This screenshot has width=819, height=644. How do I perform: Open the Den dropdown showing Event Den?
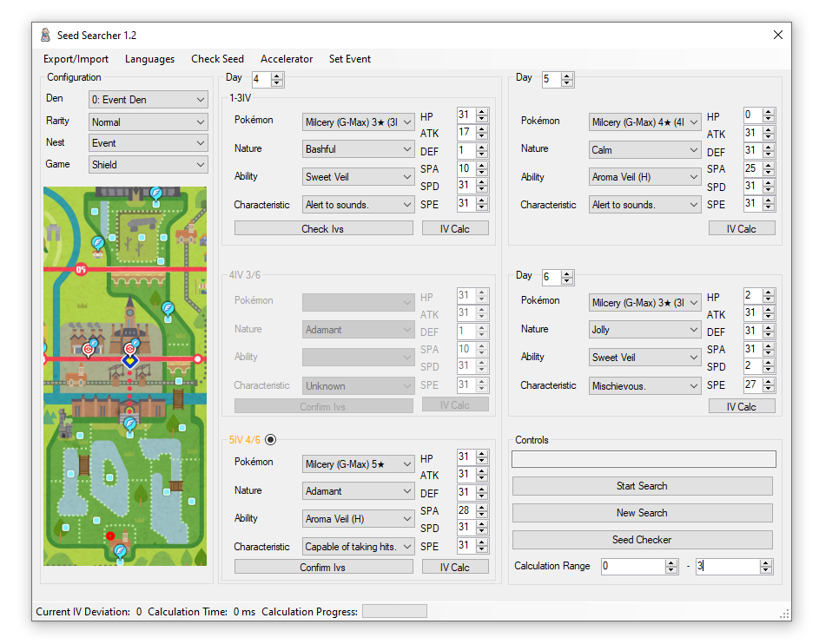[x=148, y=100]
